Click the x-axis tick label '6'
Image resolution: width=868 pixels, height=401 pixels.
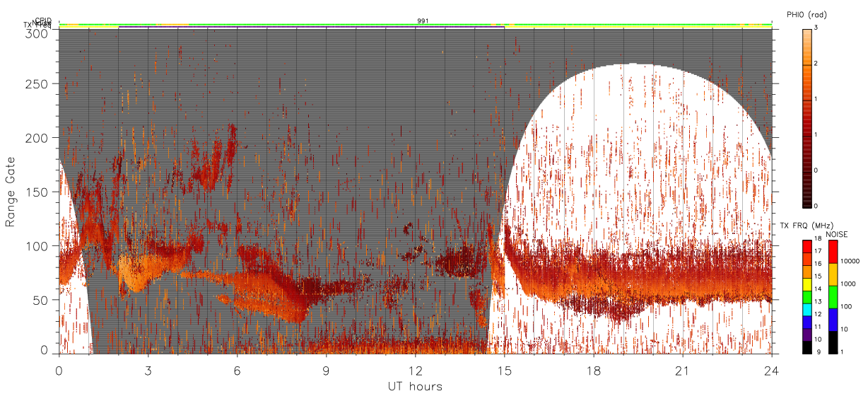tap(237, 370)
